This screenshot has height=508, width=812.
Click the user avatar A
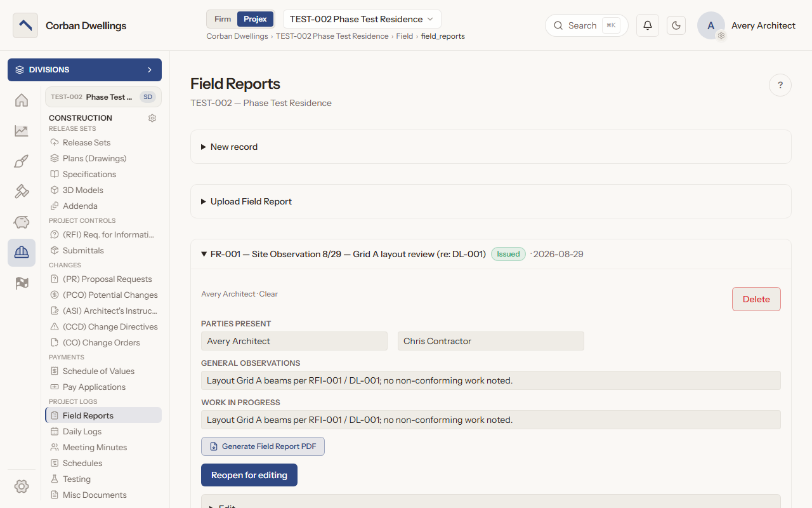click(711, 25)
